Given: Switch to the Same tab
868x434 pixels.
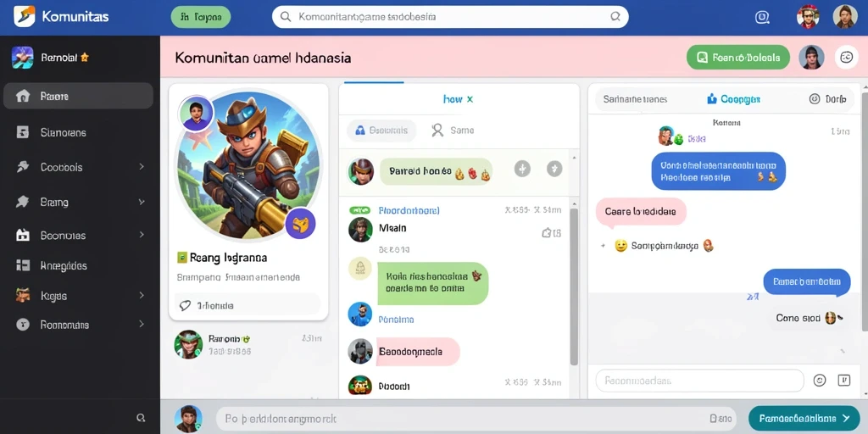Looking at the screenshot, I should tap(453, 131).
